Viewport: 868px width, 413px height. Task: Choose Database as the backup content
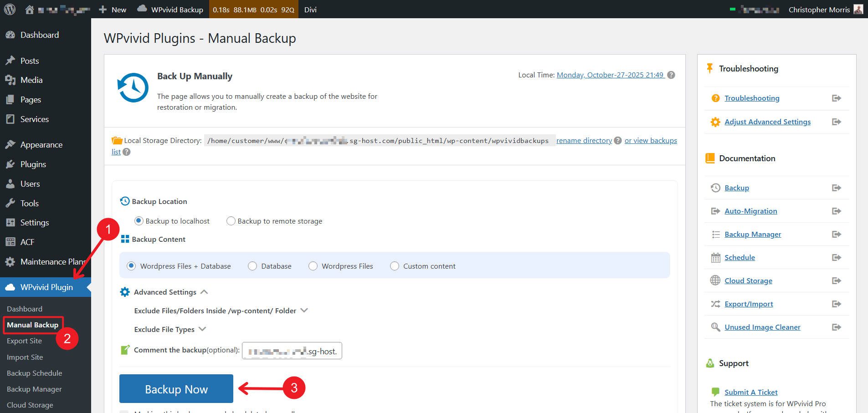pyautogui.click(x=252, y=266)
